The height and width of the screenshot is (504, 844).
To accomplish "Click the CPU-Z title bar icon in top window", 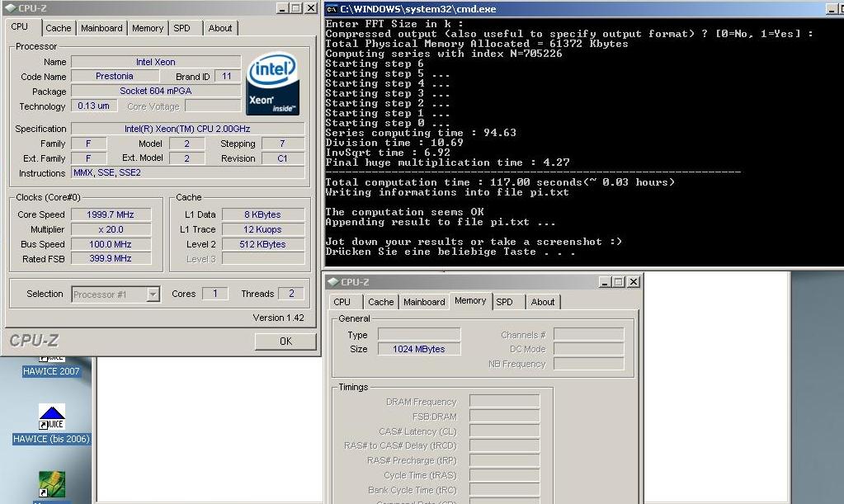I will [x=10, y=8].
